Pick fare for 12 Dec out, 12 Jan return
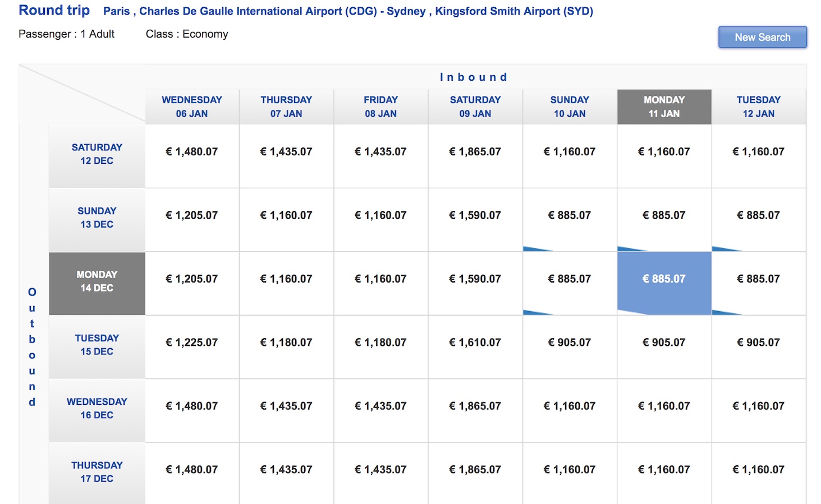Image resolution: width=821 pixels, height=504 pixels. (x=759, y=156)
